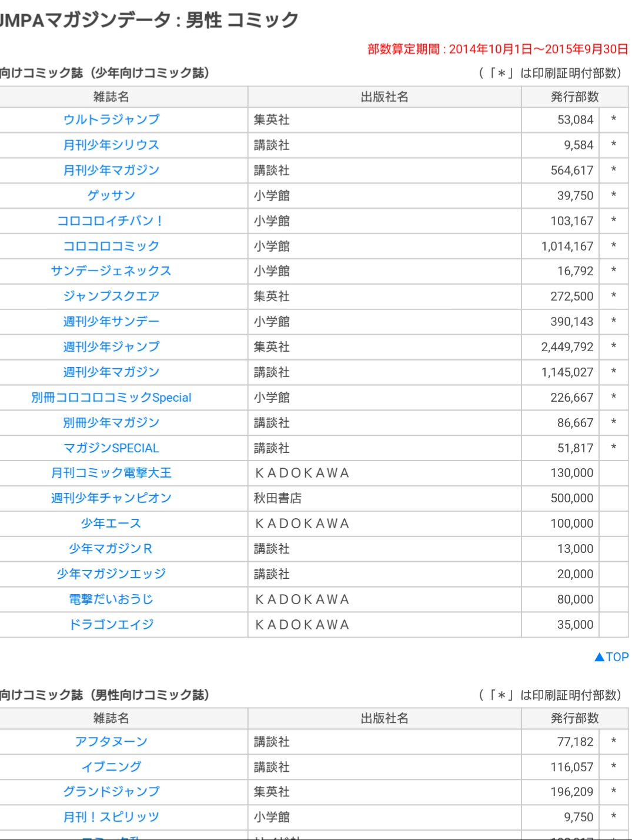Open サンデージェネックス magazine page
The image size is (632, 840).
pos(111,271)
